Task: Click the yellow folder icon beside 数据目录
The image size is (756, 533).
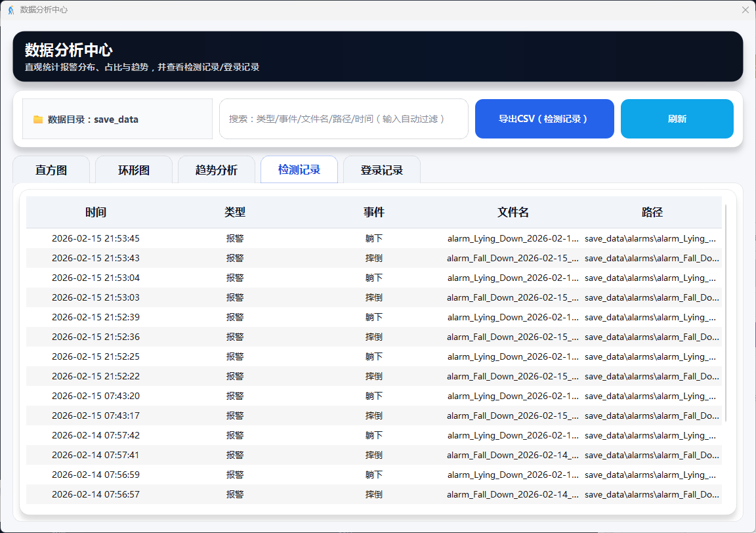Action: tap(38, 119)
